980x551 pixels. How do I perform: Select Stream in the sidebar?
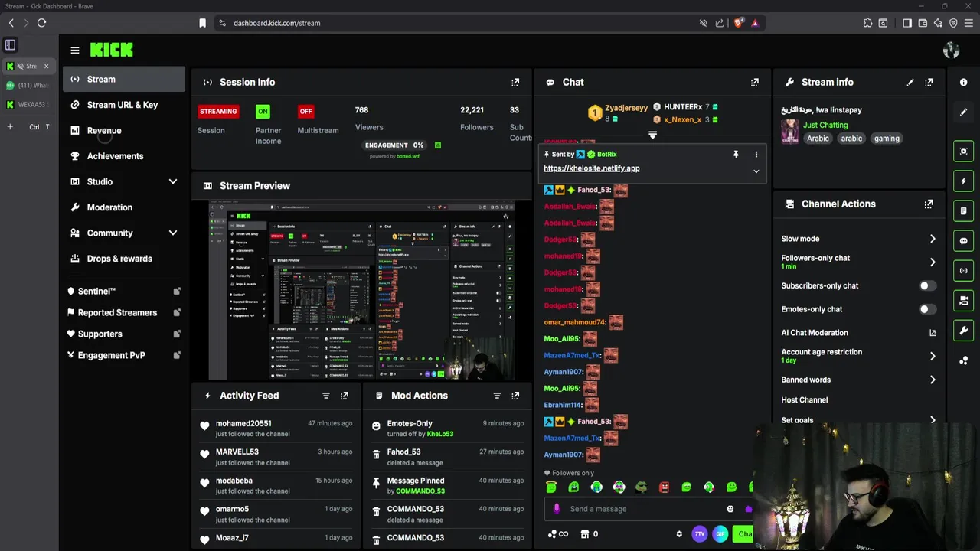(x=124, y=79)
